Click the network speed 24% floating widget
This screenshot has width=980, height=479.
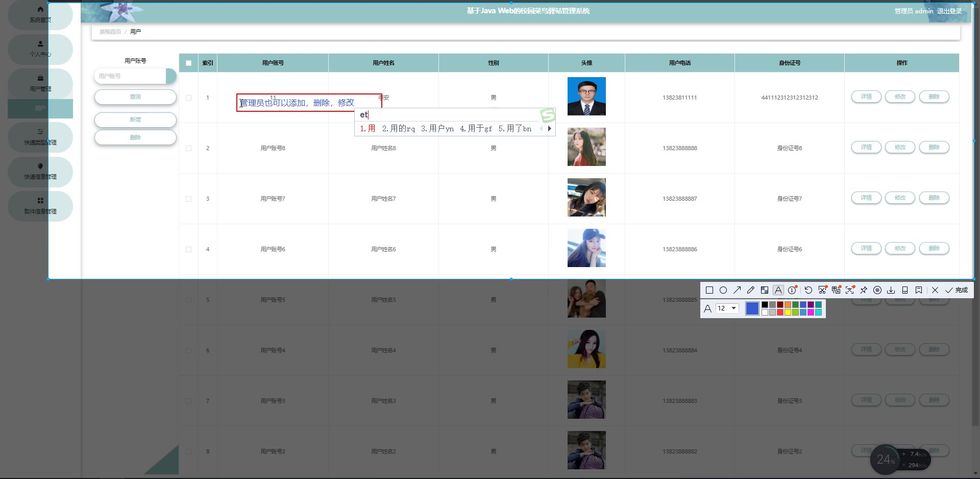tap(900, 459)
